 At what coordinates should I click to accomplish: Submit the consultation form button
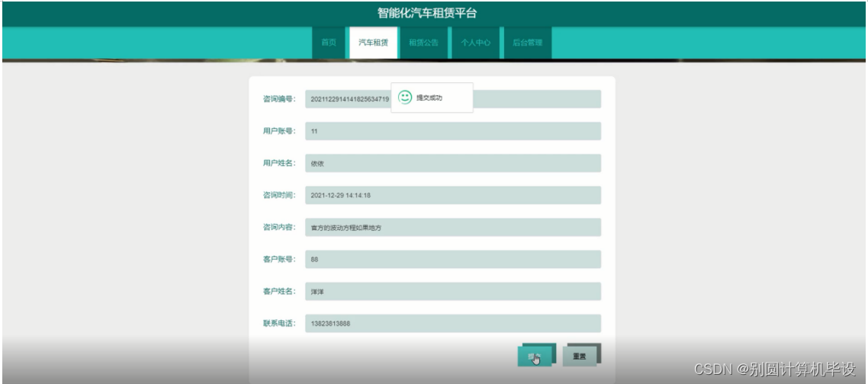[535, 357]
